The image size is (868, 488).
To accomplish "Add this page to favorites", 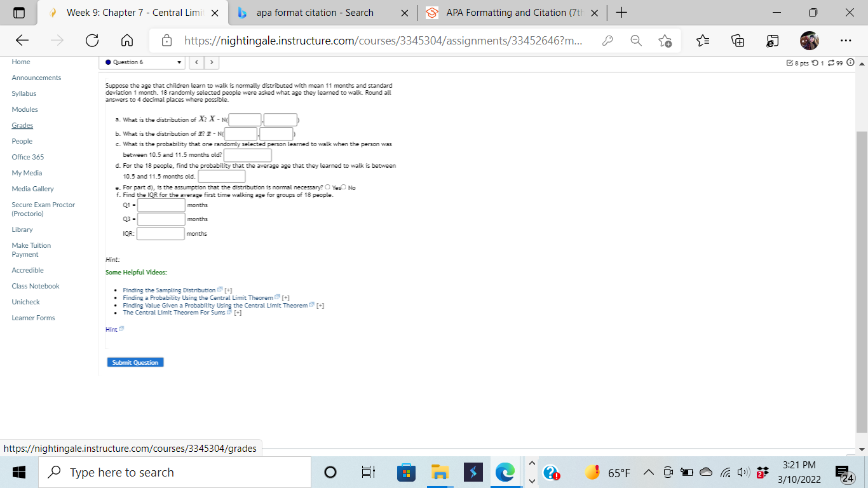I will coord(665,41).
